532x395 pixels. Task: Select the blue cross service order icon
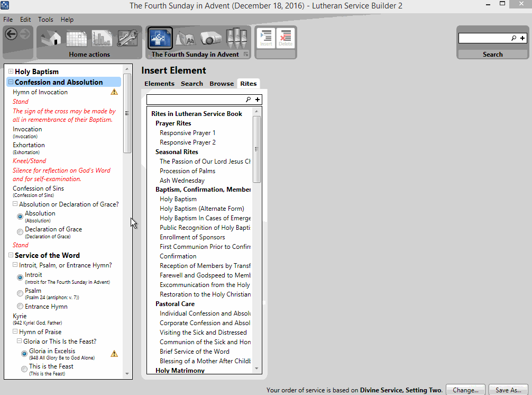point(160,38)
